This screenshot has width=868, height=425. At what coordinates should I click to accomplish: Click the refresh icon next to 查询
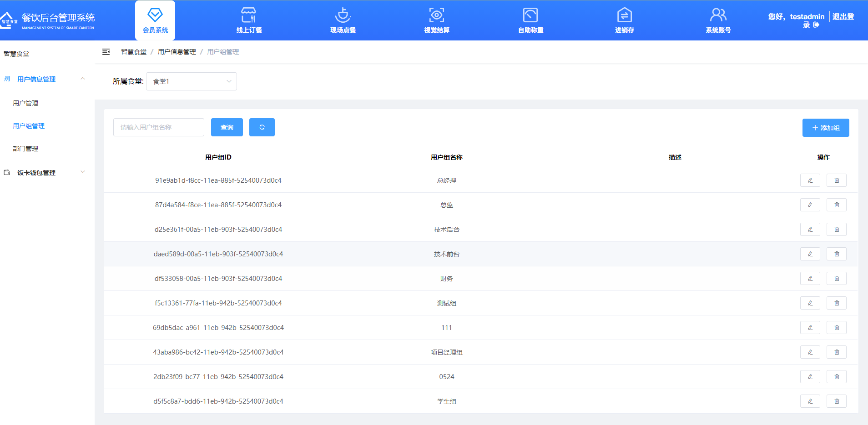(262, 127)
